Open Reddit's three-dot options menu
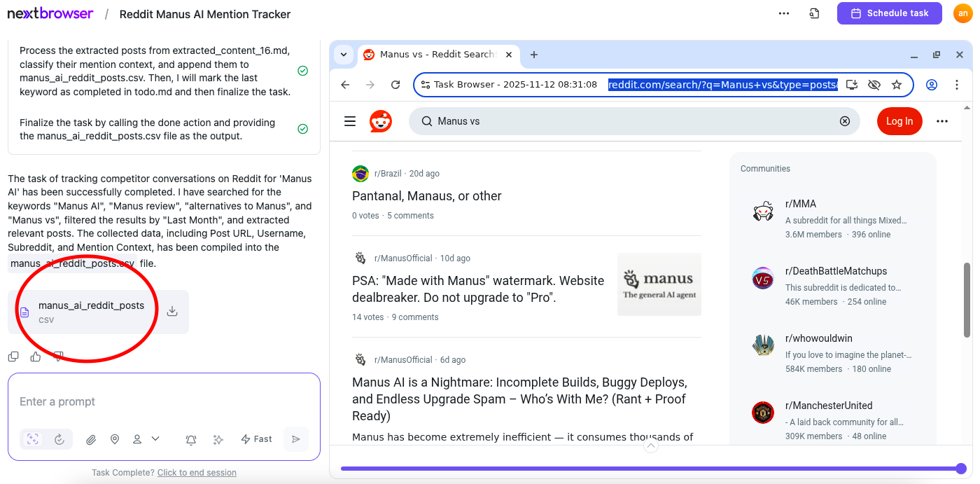 (942, 121)
